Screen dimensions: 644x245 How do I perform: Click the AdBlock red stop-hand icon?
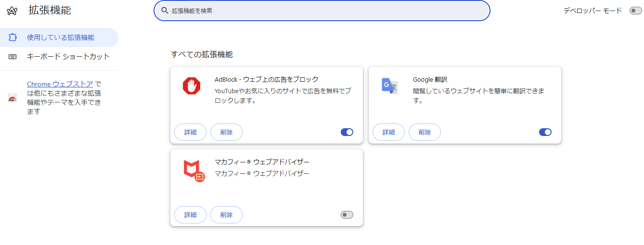point(191,86)
